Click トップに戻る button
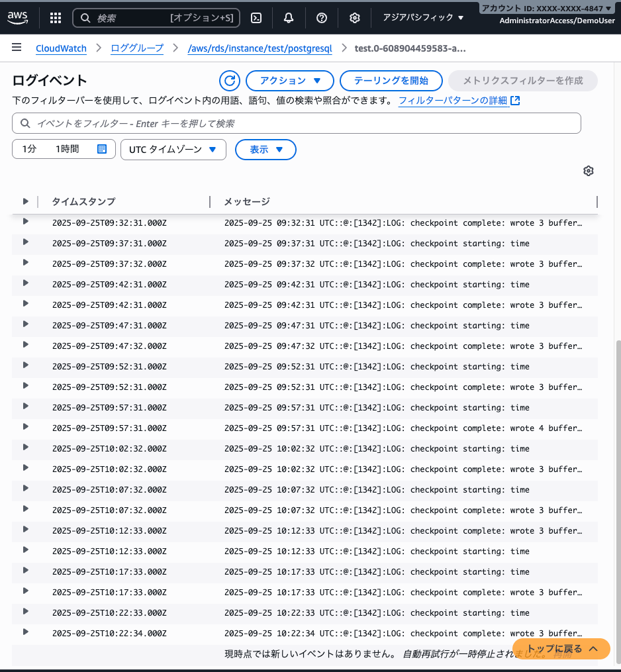 [x=561, y=649]
